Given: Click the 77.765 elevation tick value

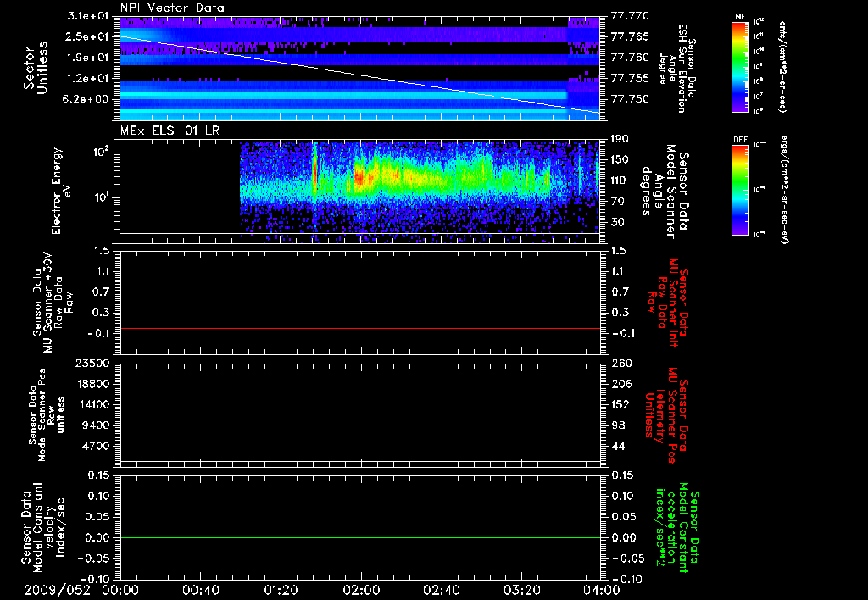Looking at the screenshot, I should (x=630, y=36).
